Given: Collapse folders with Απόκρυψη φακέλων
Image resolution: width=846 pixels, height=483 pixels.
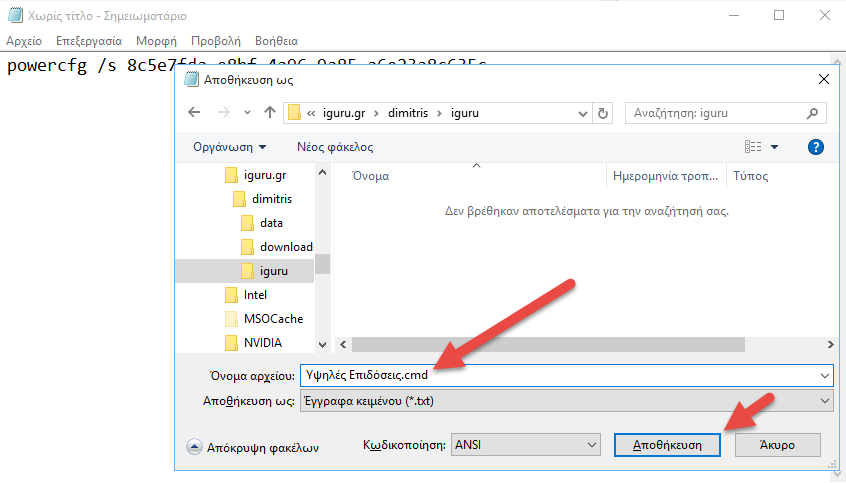Looking at the screenshot, I should [253, 448].
